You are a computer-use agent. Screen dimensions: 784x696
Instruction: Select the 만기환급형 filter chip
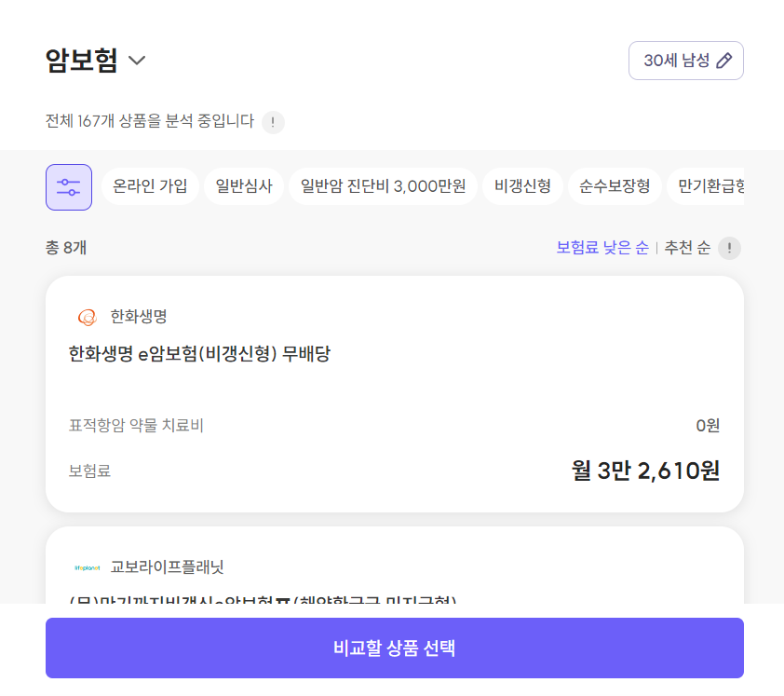click(706, 186)
